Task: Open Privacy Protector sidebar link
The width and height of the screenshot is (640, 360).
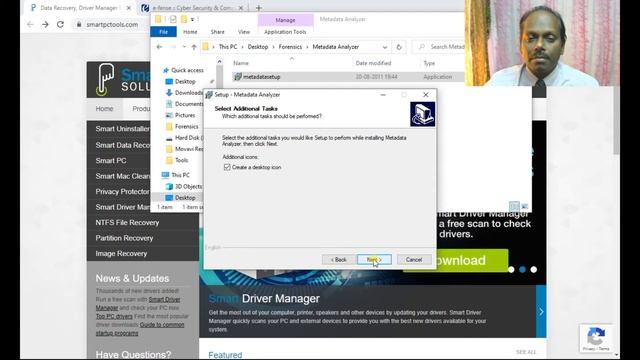Action: [122, 192]
